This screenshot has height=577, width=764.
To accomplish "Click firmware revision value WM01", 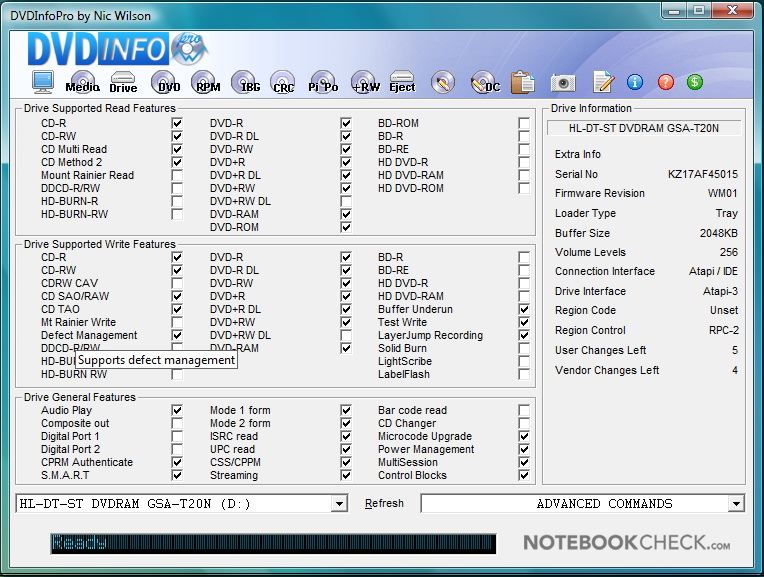I will [x=723, y=193].
